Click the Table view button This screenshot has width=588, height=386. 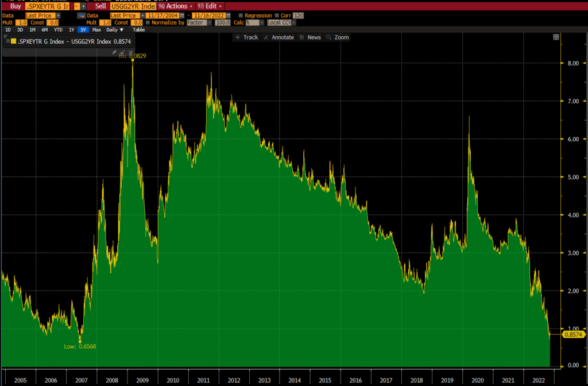(139, 29)
